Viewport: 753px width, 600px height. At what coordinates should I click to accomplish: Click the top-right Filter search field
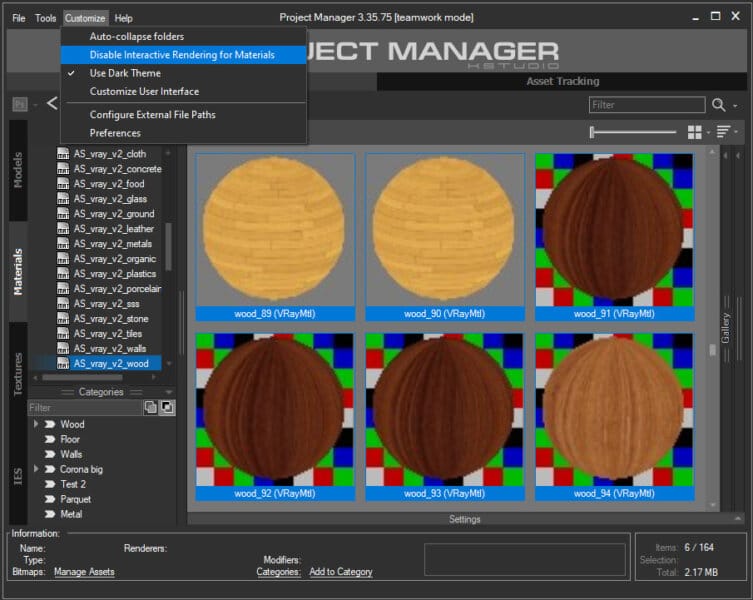point(647,105)
